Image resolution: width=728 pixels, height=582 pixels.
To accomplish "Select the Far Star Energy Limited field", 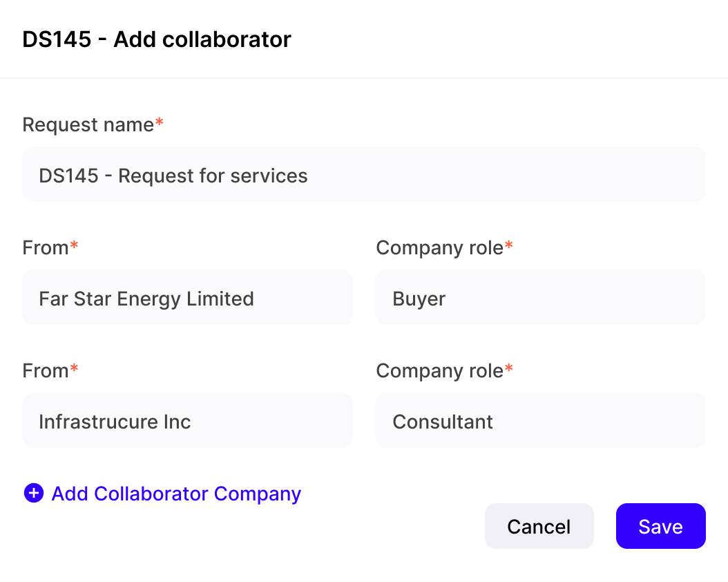I will pos(187,298).
